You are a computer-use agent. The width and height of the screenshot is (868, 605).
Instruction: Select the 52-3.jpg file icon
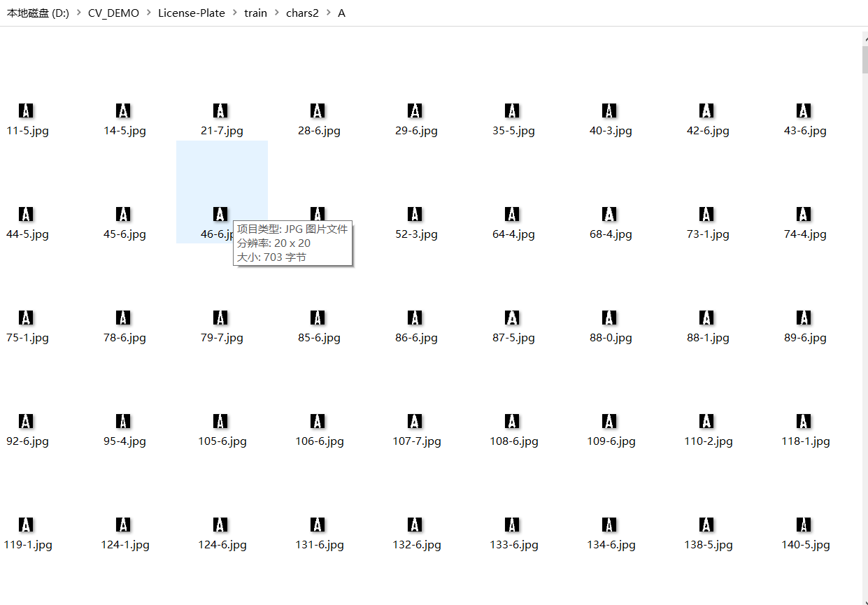415,214
